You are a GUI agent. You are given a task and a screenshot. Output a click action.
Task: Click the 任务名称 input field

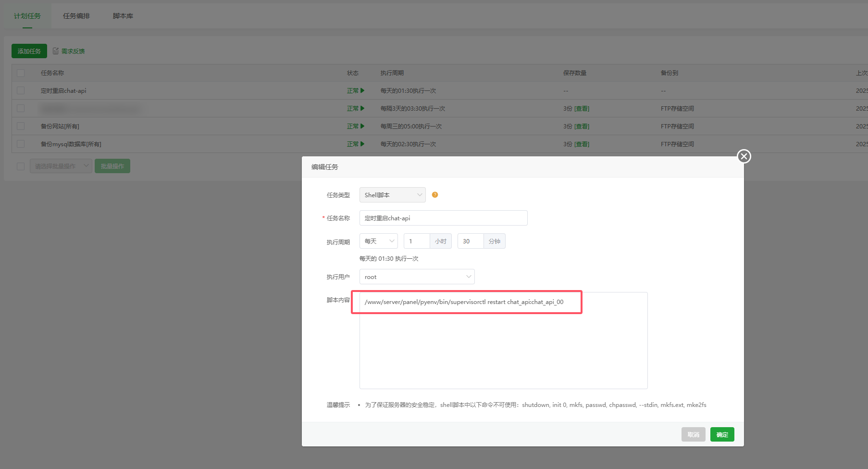[x=443, y=218]
